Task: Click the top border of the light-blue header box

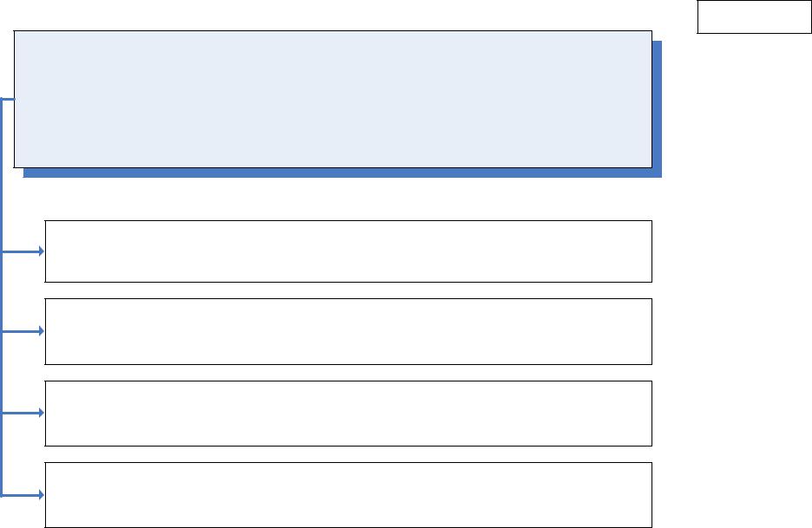Action: click(x=333, y=30)
